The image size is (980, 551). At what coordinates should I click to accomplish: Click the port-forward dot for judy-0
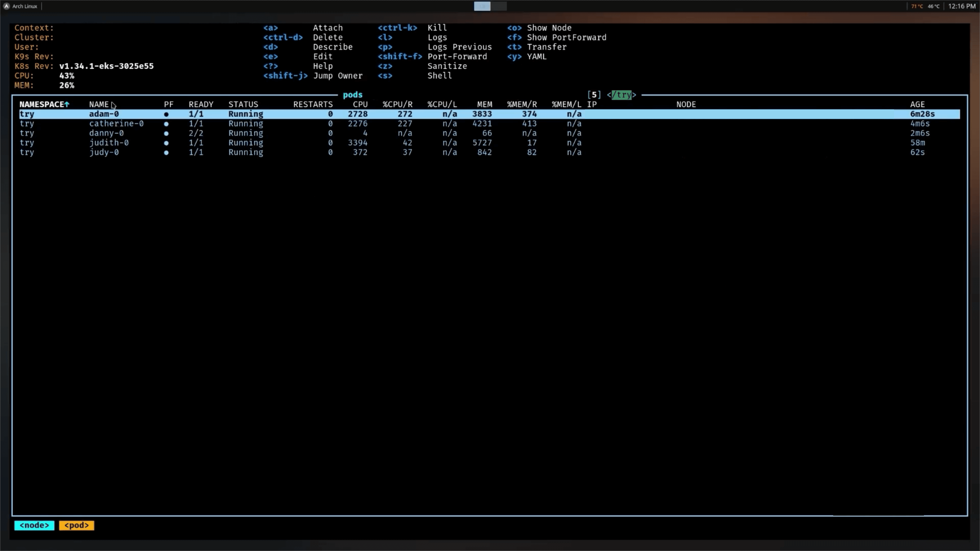click(x=166, y=152)
